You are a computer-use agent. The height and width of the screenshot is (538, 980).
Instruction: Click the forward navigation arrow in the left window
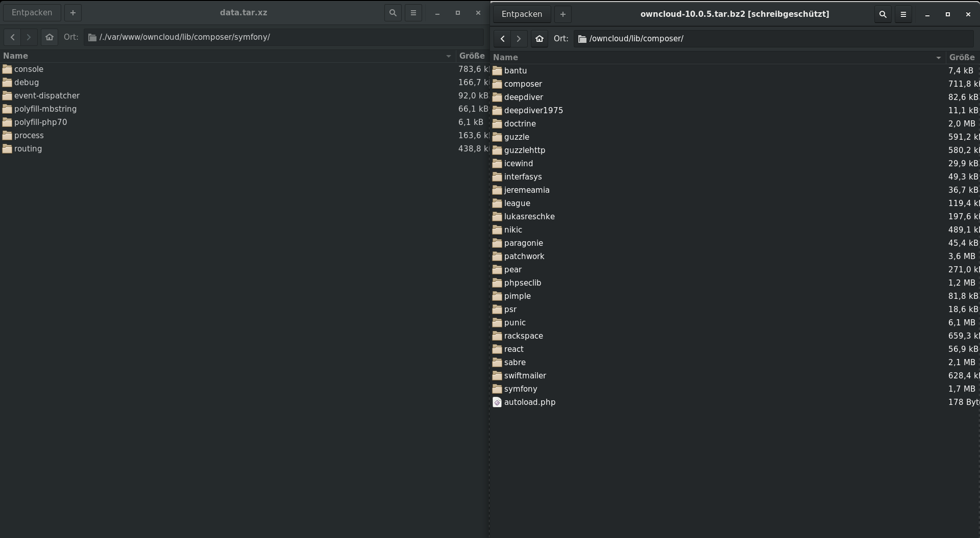[29, 37]
